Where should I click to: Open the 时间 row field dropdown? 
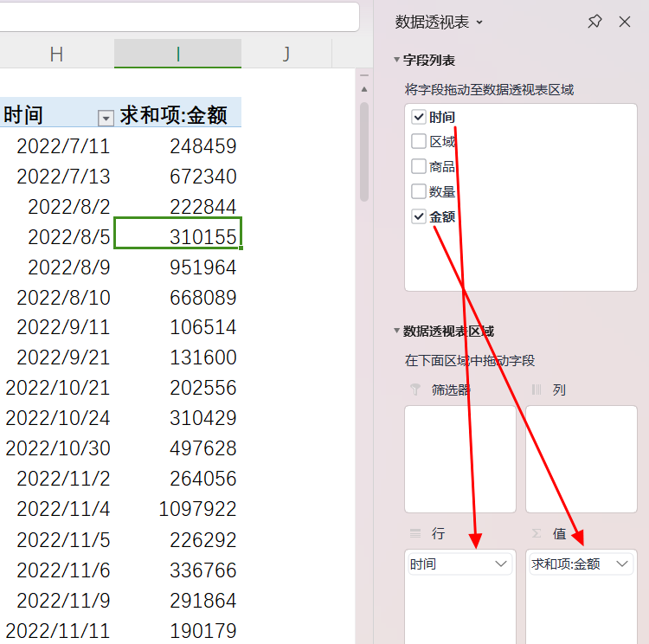501,563
